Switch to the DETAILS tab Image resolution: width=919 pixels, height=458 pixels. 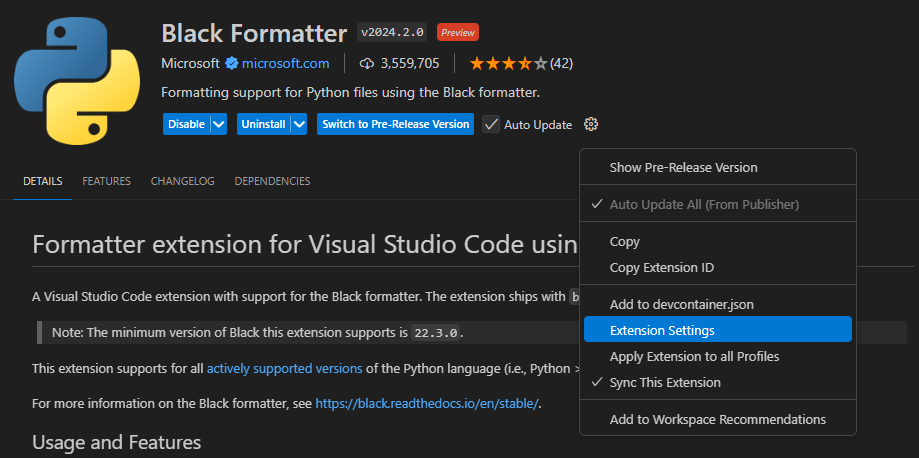click(x=43, y=181)
